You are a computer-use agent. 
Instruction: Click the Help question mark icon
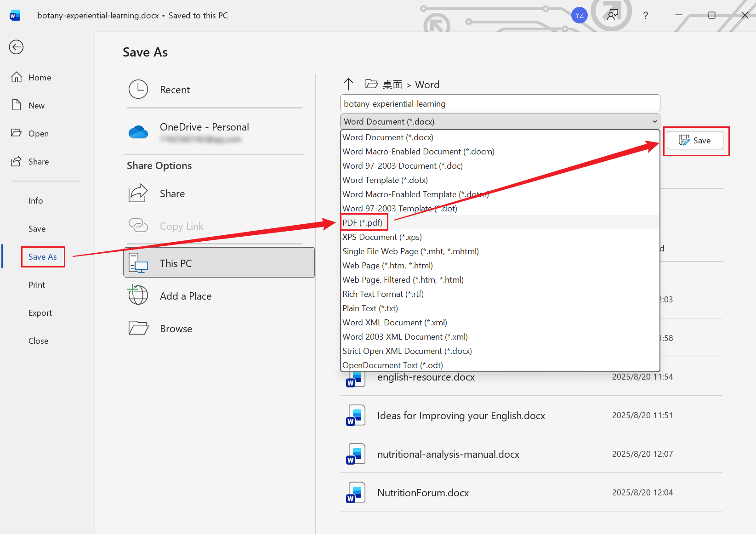pyautogui.click(x=645, y=15)
